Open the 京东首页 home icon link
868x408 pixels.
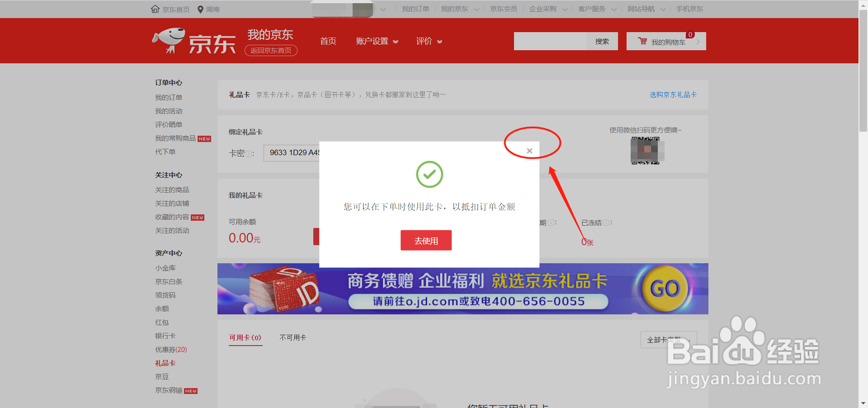click(155, 9)
